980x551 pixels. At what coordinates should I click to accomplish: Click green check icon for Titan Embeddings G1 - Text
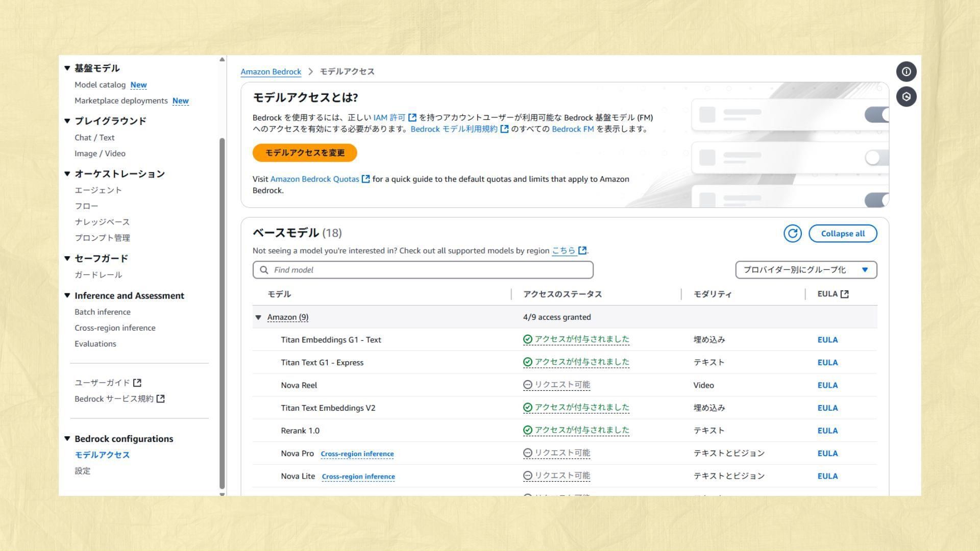[x=528, y=339]
